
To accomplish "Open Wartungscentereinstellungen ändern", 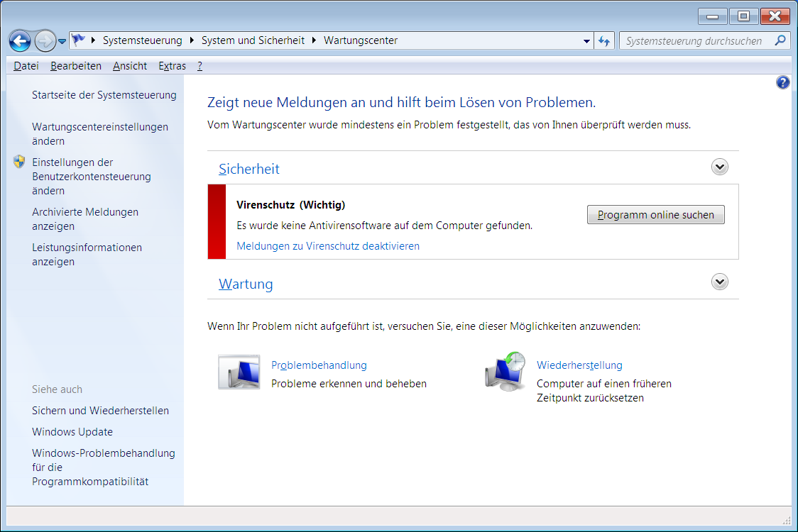I will click(x=99, y=134).
